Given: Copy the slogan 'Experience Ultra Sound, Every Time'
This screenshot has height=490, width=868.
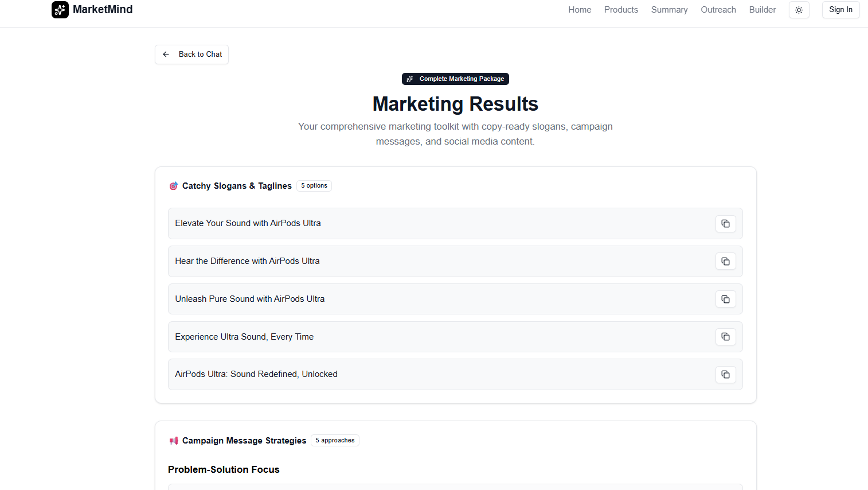Looking at the screenshot, I should [725, 337].
